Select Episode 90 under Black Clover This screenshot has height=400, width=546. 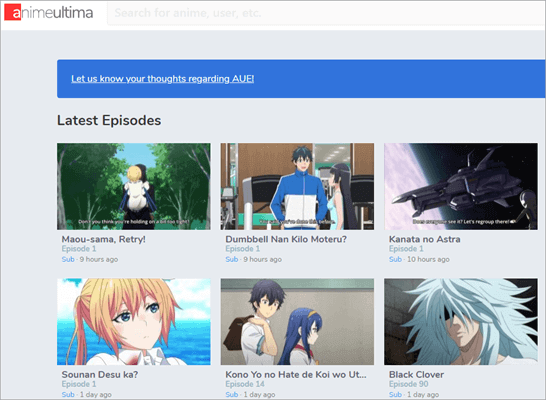[408, 384]
